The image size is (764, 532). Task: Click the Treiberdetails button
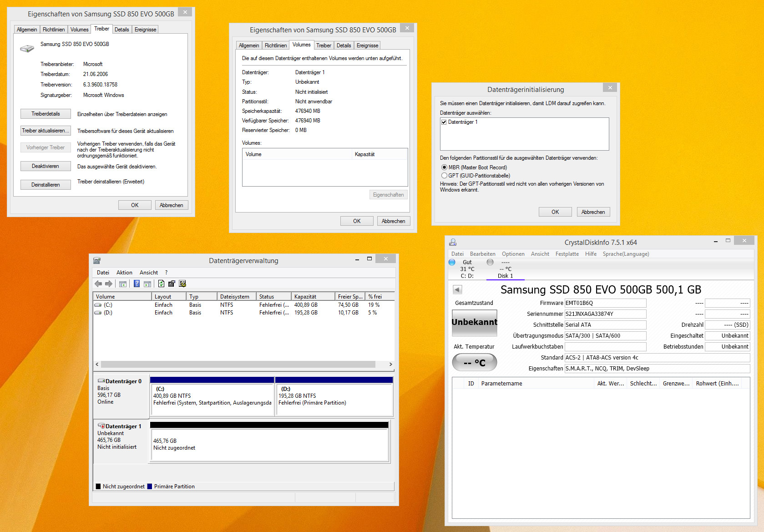click(x=46, y=114)
